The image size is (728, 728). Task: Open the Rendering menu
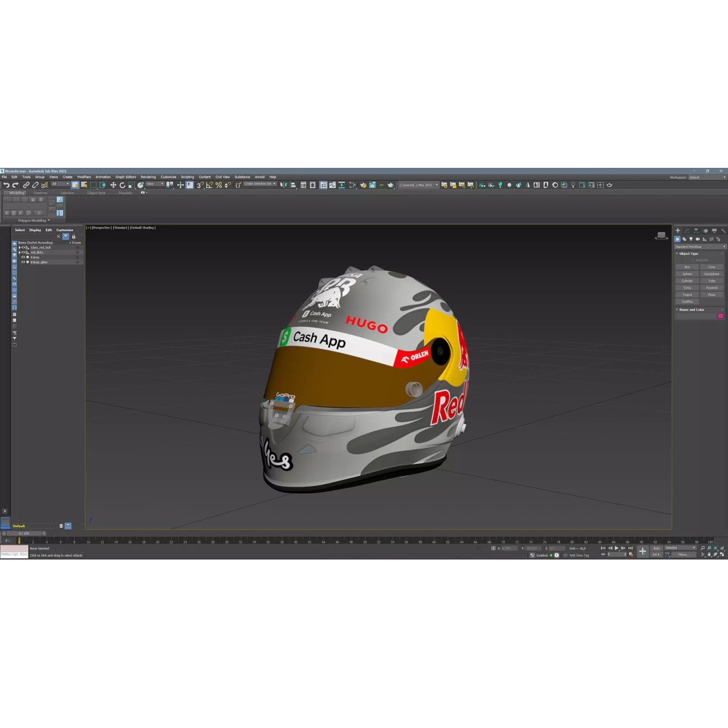coord(148,177)
